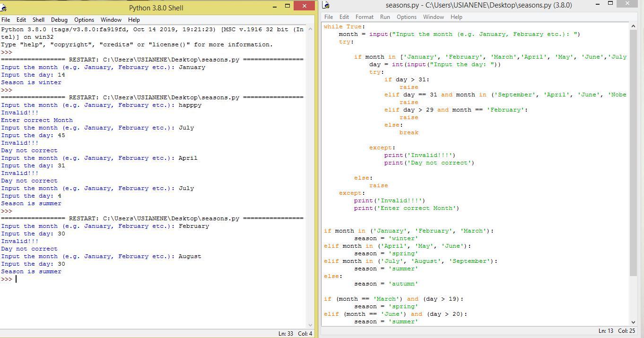Expand the Shell menu in the Shell window
This screenshot has height=338, width=644.
coord(38,20)
